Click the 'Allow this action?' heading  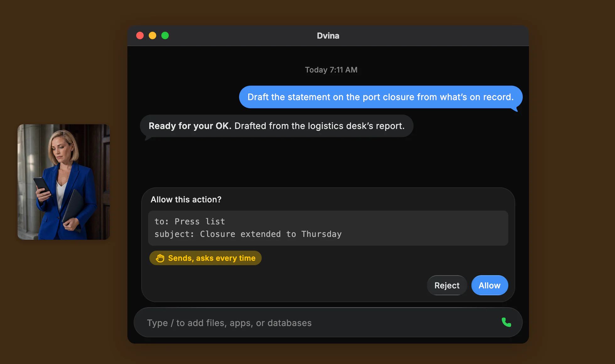(186, 200)
